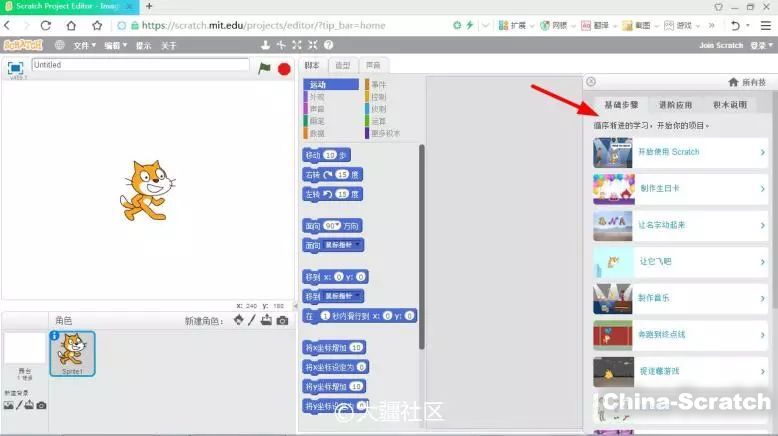
Task: Switch to the 造型 tab
Action: [343, 65]
